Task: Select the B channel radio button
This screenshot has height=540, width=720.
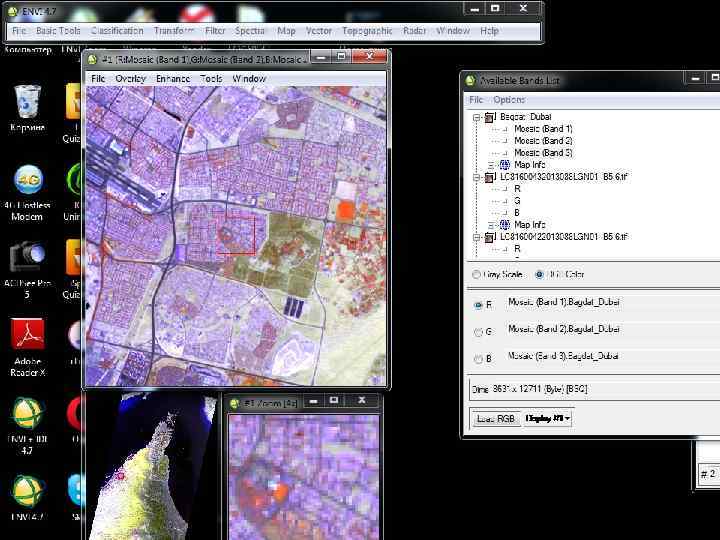Action: click(x=478, y=359)
